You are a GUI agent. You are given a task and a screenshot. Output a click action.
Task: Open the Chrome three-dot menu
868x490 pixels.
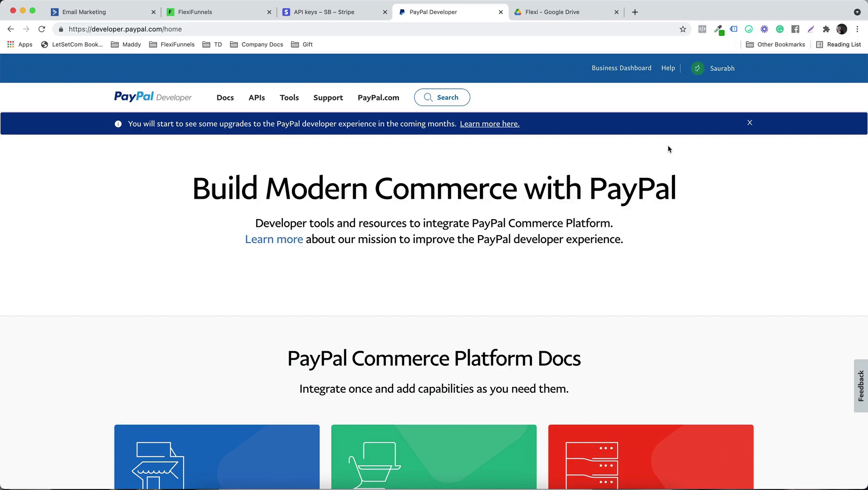857,29
